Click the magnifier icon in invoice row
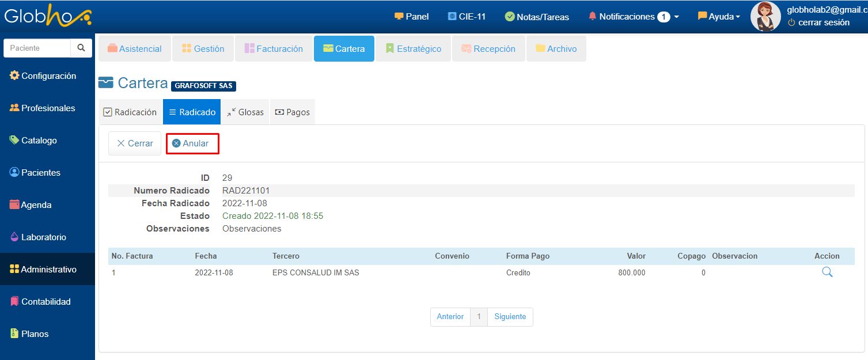 827,272
